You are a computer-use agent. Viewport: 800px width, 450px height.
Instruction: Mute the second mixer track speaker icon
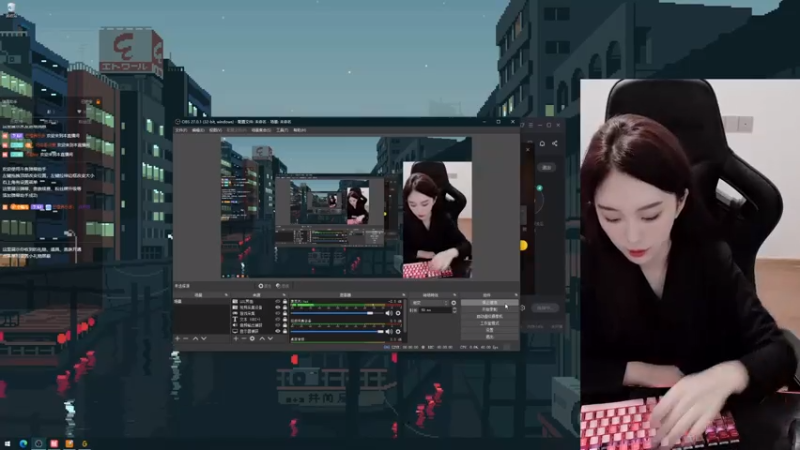pyautogui.click(x=388, y=332)
